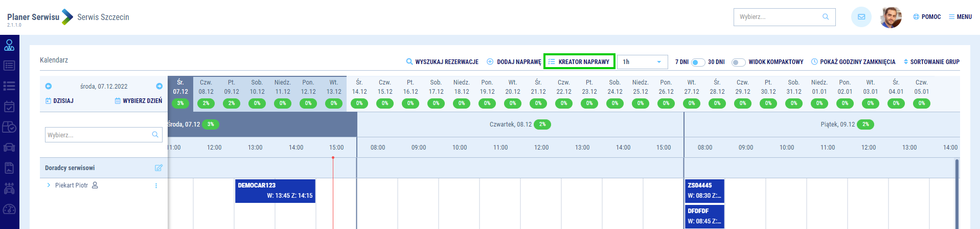Open the car icon in sidebar
This screenshot has height=229, width=980.
[x=9, y=148]
